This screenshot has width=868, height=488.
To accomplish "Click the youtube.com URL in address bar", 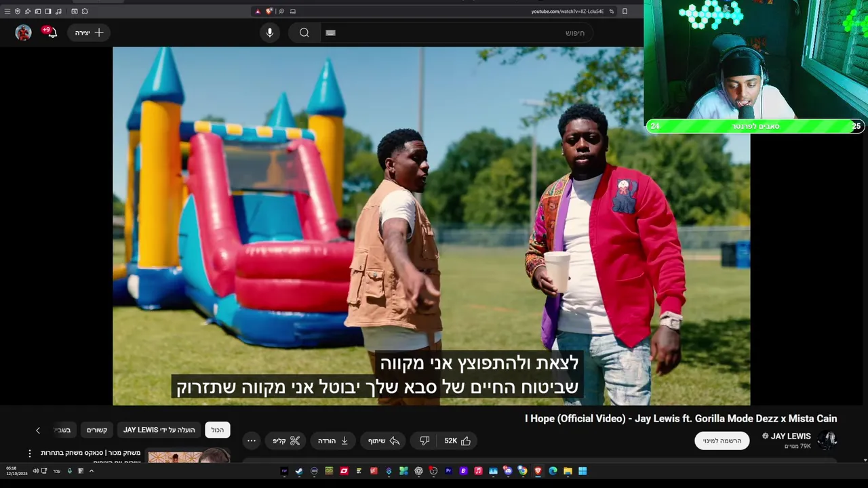I will (x=567, y=12).
